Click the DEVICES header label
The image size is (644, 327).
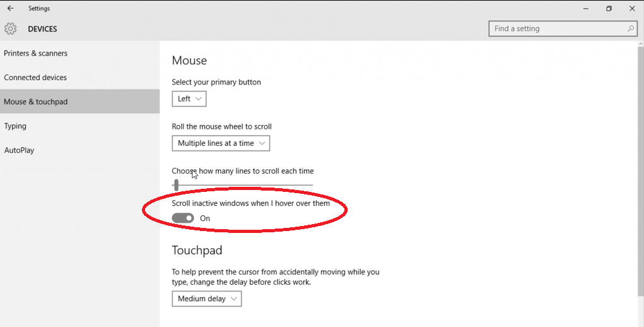point(42,29)
